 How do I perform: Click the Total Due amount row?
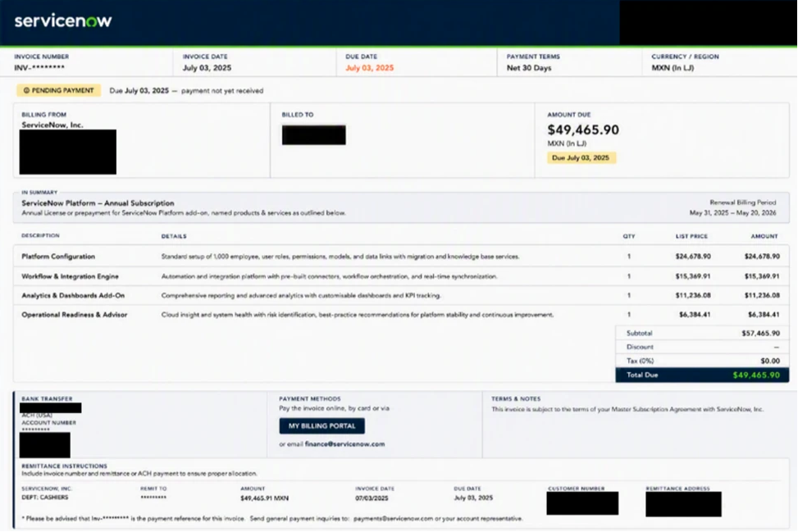pos(702,375)
